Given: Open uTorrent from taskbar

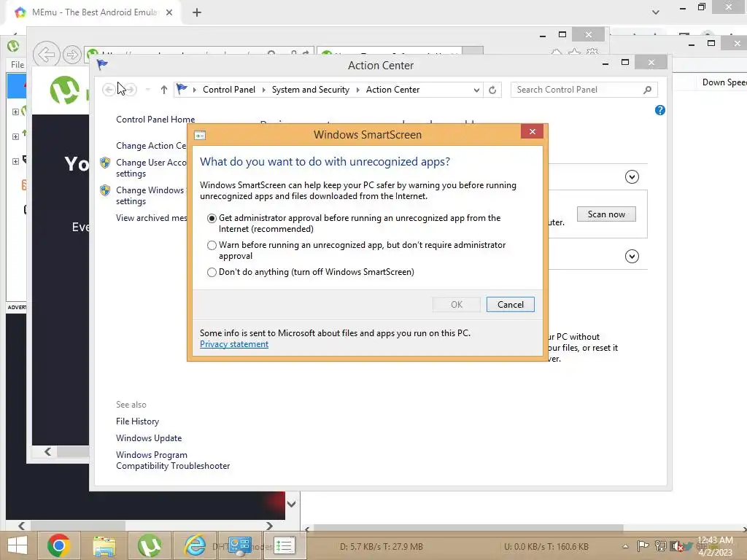Looking at the screenshot, I should coord(150,545).
